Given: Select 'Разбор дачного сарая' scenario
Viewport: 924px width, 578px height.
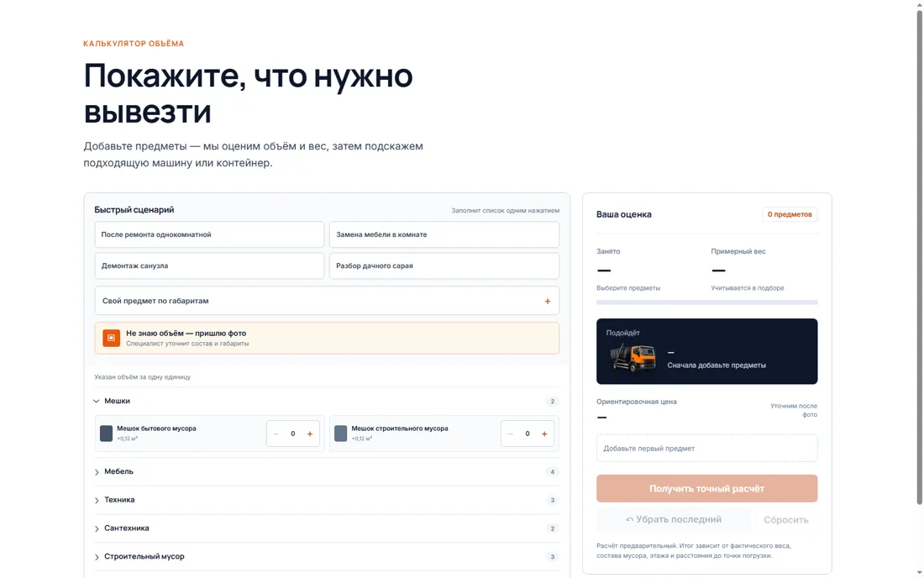Looking at the screenshot, I should [x=444, y=265].
